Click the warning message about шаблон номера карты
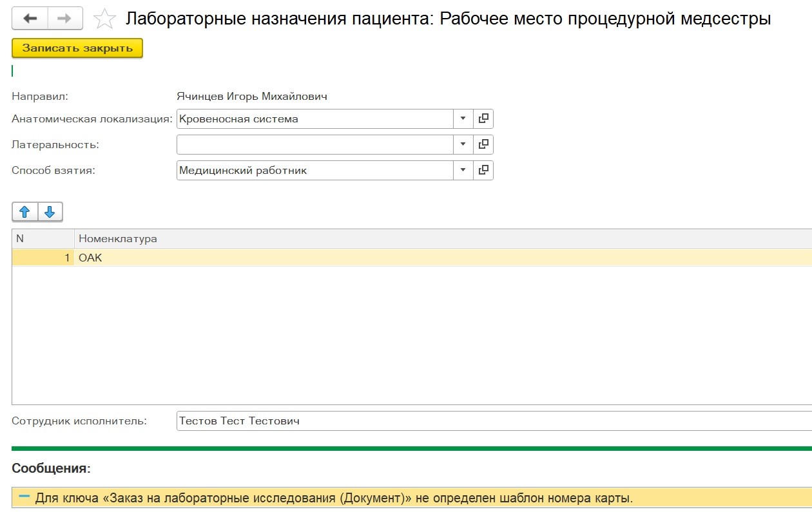The width and height of the screenshot is (812, 512). pyautogui.click(x=334, y=498)
